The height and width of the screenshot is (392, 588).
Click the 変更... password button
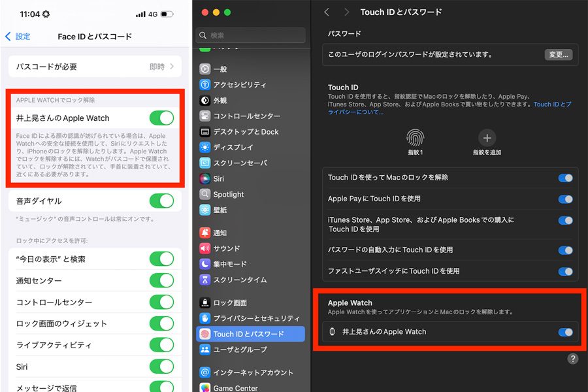click(x=559, y=55)
